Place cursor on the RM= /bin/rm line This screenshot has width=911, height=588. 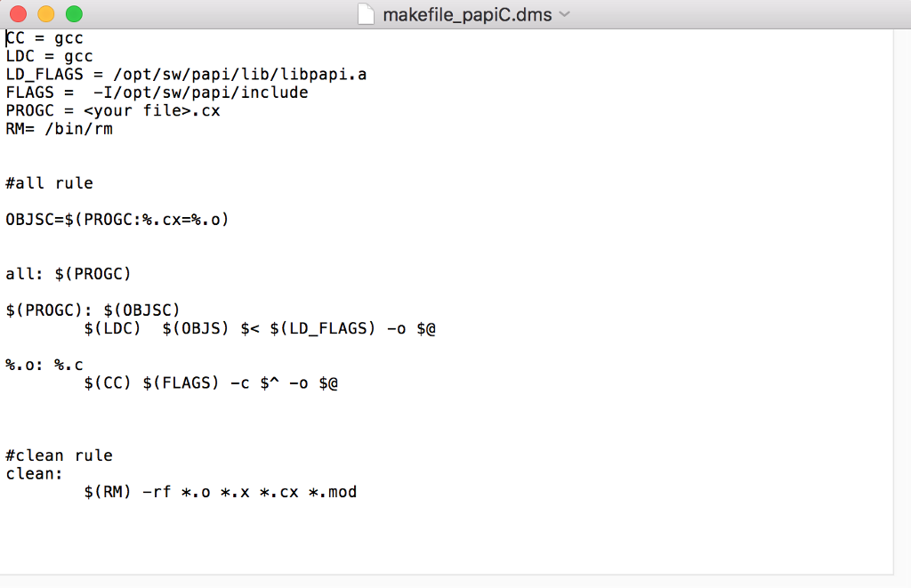pos(58,128)
